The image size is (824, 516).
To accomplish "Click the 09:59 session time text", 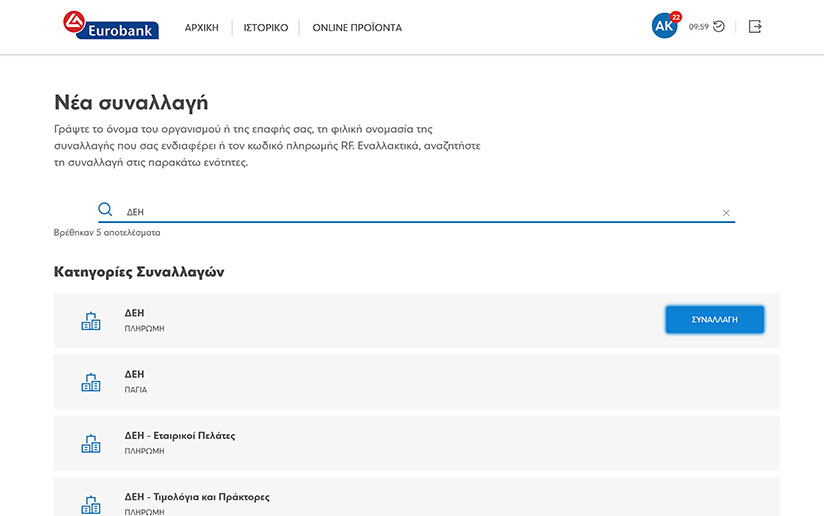I will click(x=698, y=27).
